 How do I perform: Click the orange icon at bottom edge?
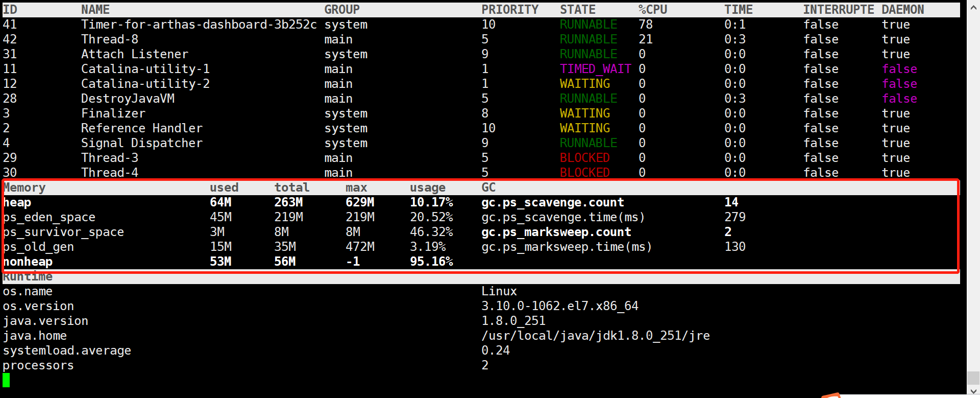(x=831, y=395)
